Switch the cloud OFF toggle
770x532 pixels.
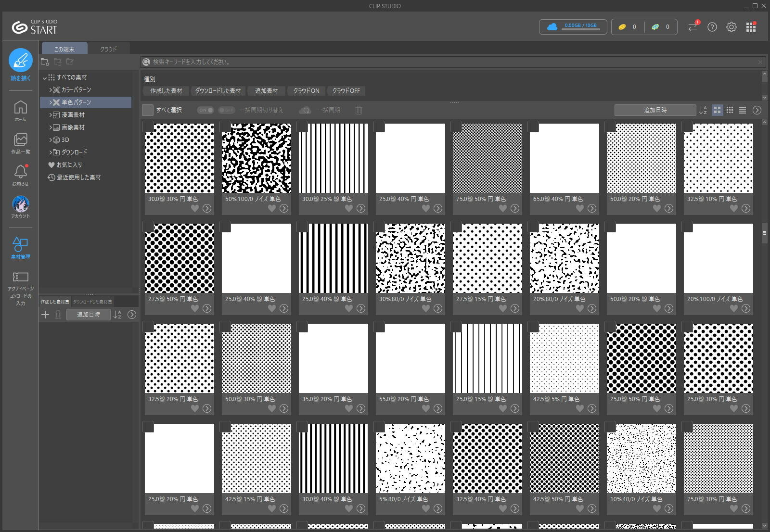[x=226, y=110]
